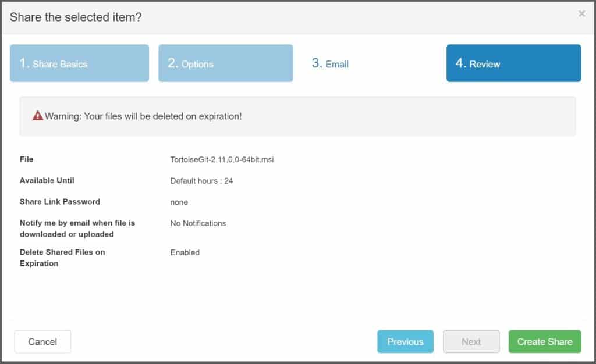Click the 'none' share password value

[179, 202]
